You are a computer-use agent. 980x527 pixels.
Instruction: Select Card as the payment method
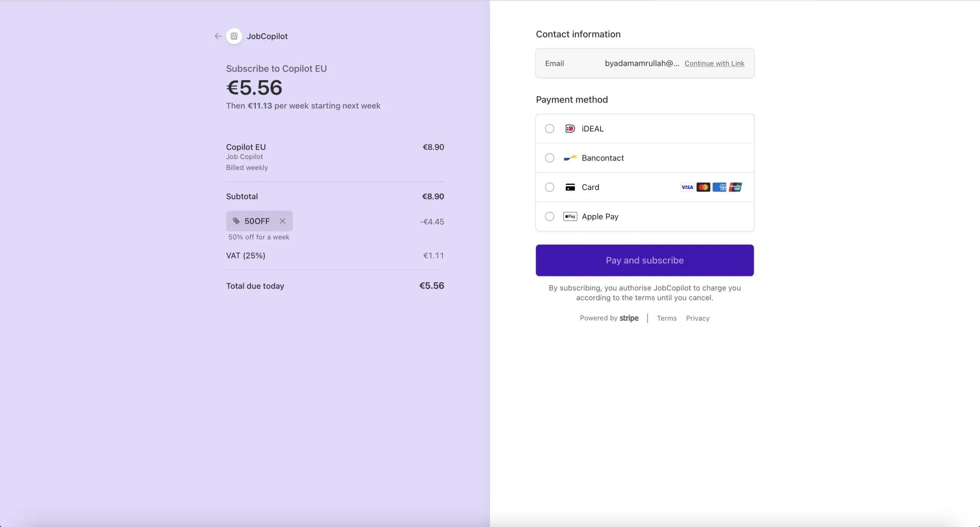[549, 187]
